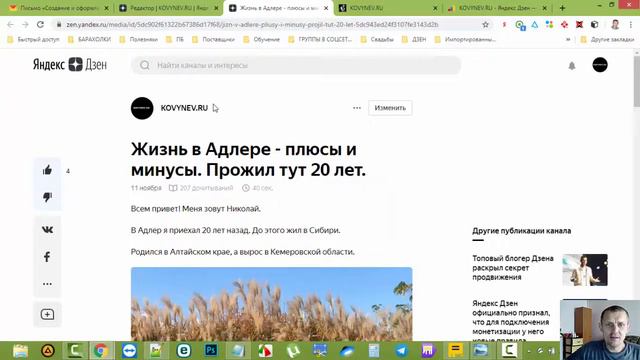Switch to the Письмо mail tab

click(x=59, y=8)
